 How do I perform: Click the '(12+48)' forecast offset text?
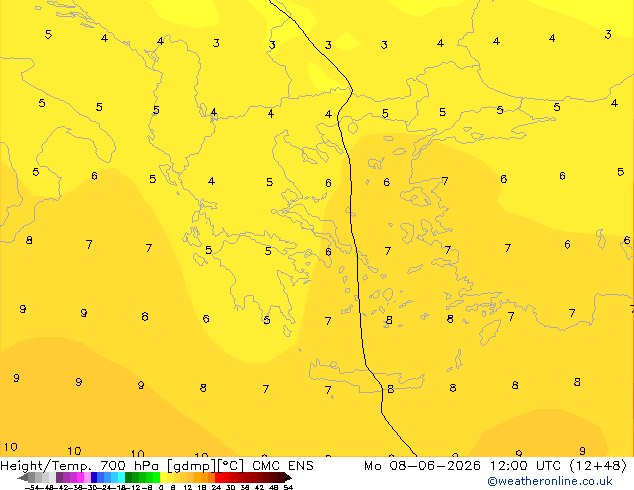pos(598,466)
